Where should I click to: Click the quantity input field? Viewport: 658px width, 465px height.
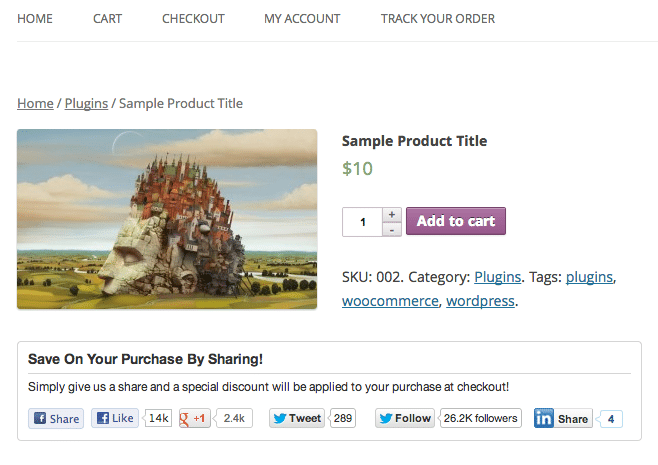pyautogui.click(x=363, y=222)
